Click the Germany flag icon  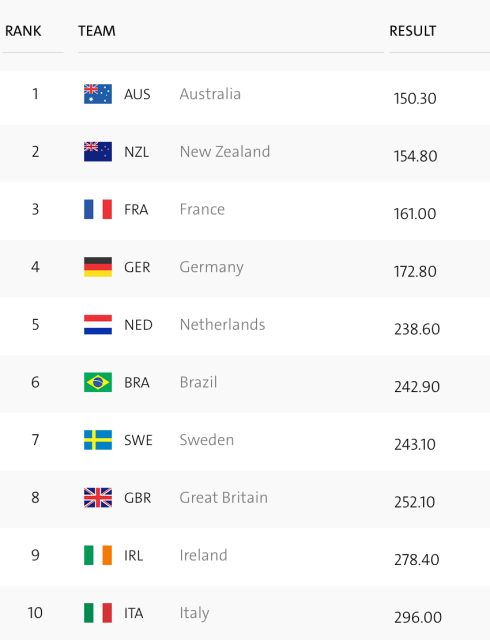(x=98, y=267)
